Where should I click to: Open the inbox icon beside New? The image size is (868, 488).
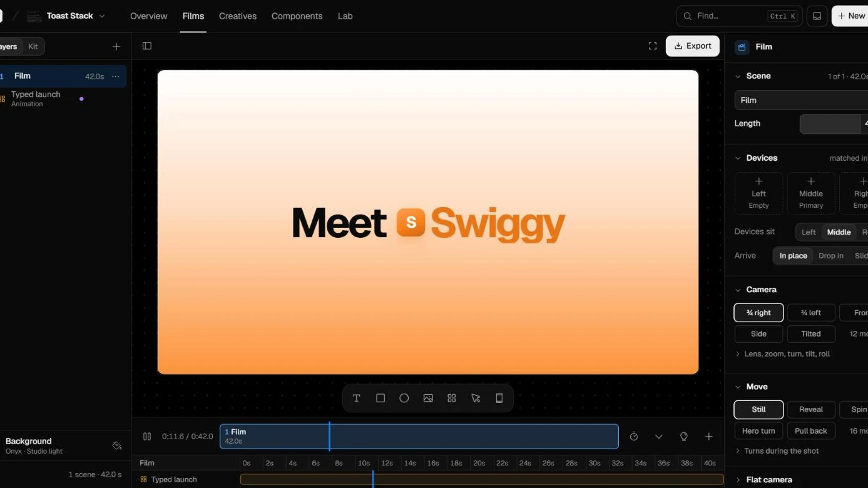(817, 16)
